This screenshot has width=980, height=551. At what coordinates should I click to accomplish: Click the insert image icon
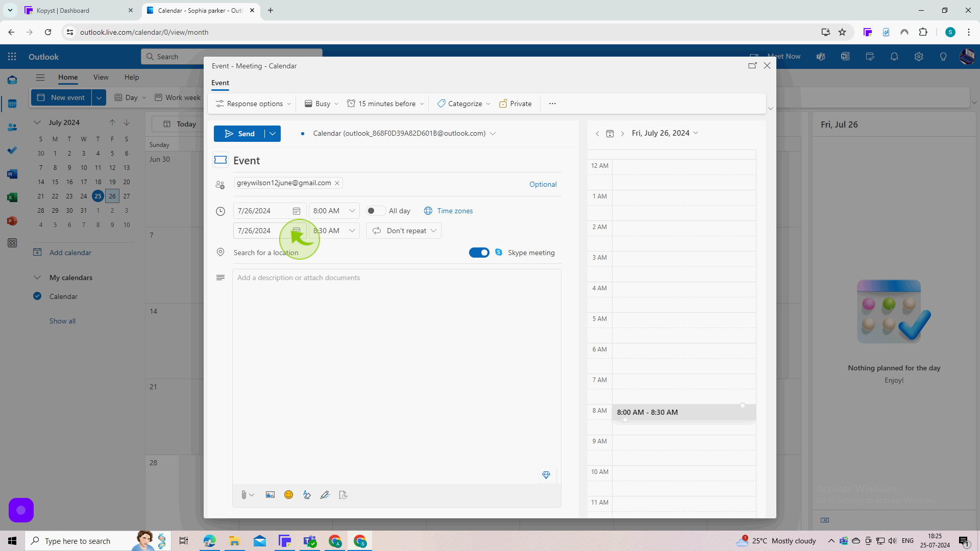pyautogui.click(x=270, y=494)
